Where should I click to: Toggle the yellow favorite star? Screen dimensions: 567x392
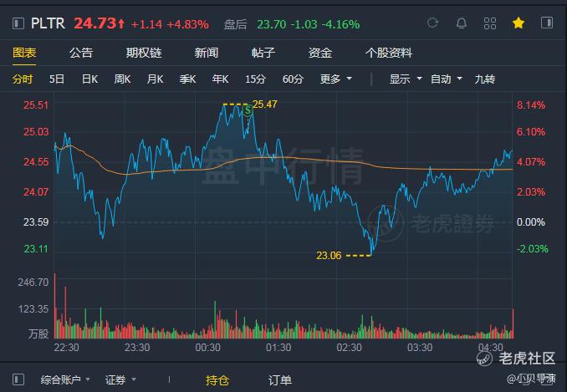(518, 23)
